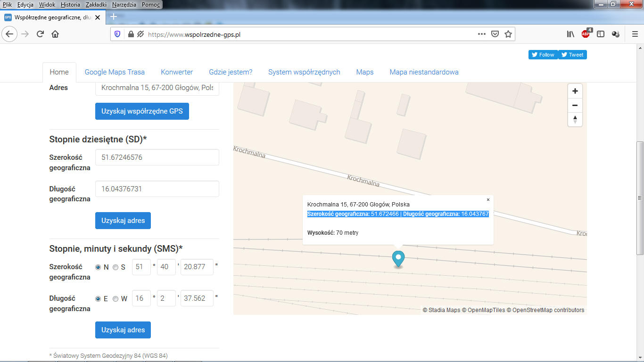Focus the Adres input field
Image resolution: width=644 pixels, height=362 pixels.
tap(157, 88)
